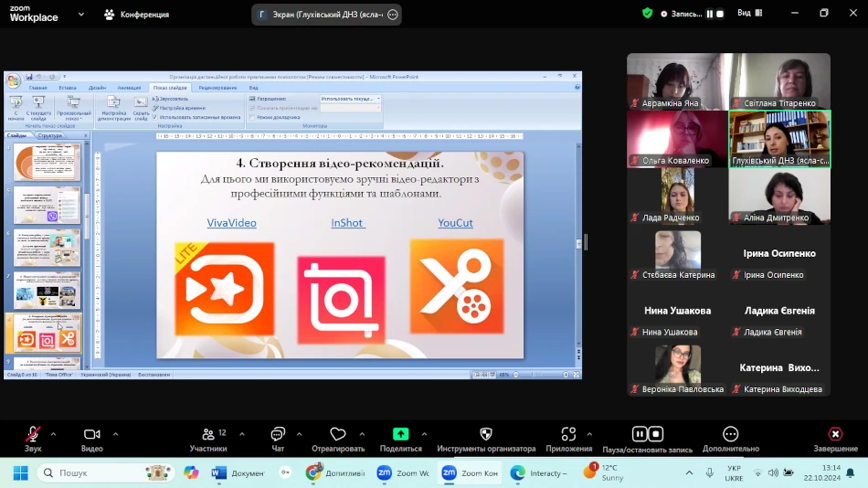The width and height of the screenshot is (868, 488).
Task: Open Edge Interacty window in taskbar
Action: click(x=539, y=473)
